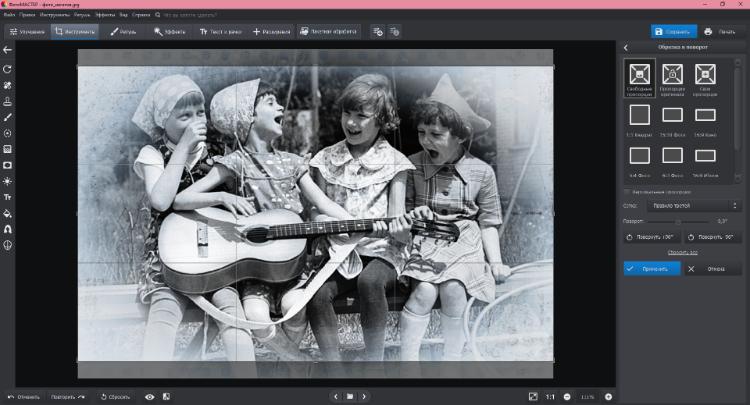Open the Retouch tab

[x=123, y=31]
